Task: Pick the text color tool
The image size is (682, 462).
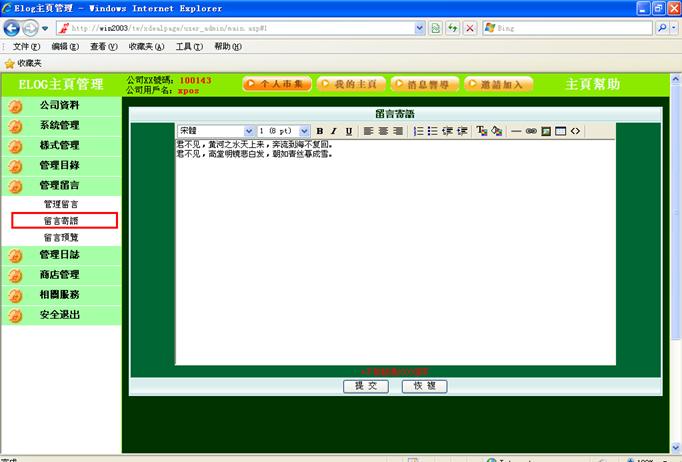Action: [481, 131]
